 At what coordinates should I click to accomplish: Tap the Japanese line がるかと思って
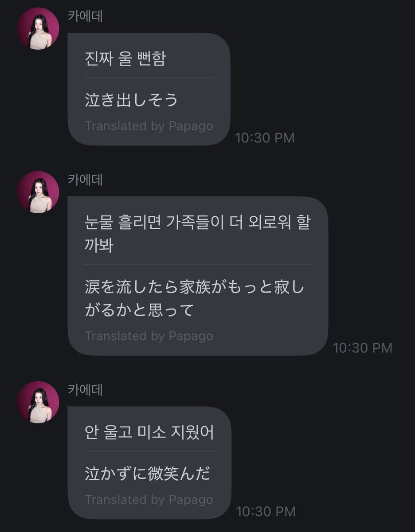139,310
